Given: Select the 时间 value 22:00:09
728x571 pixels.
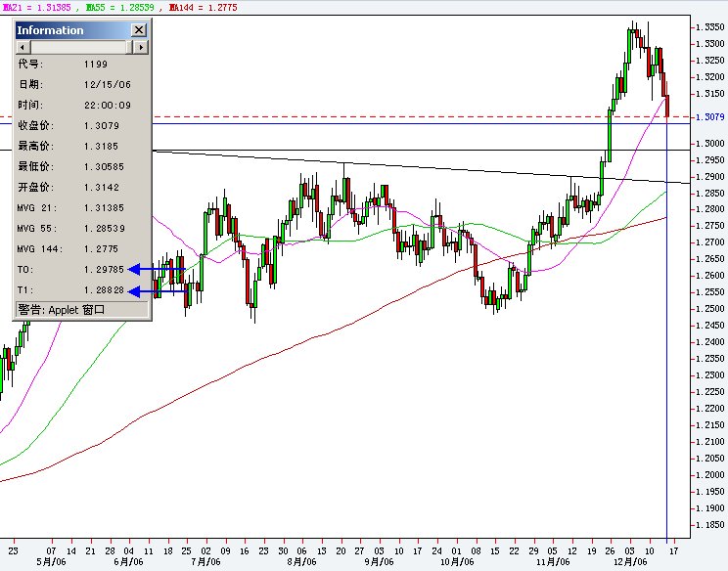Looking at the screenshot, I should (x=108, y=106).
